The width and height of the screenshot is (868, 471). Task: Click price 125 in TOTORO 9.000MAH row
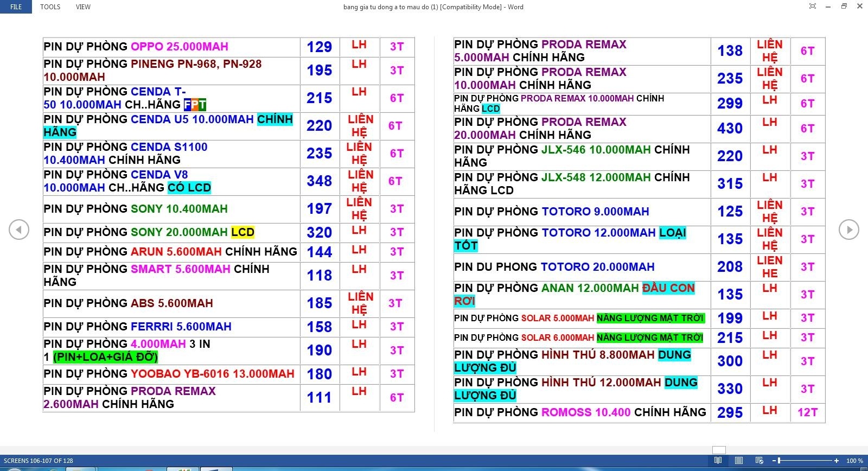pos(730,211)
